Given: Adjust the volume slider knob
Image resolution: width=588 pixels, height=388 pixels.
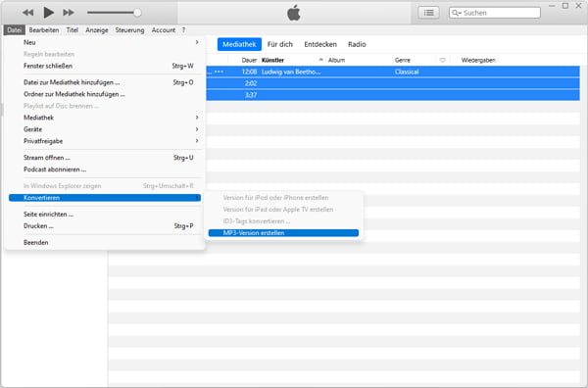Looking at the screenshot, I should click(x=137, y=13).
